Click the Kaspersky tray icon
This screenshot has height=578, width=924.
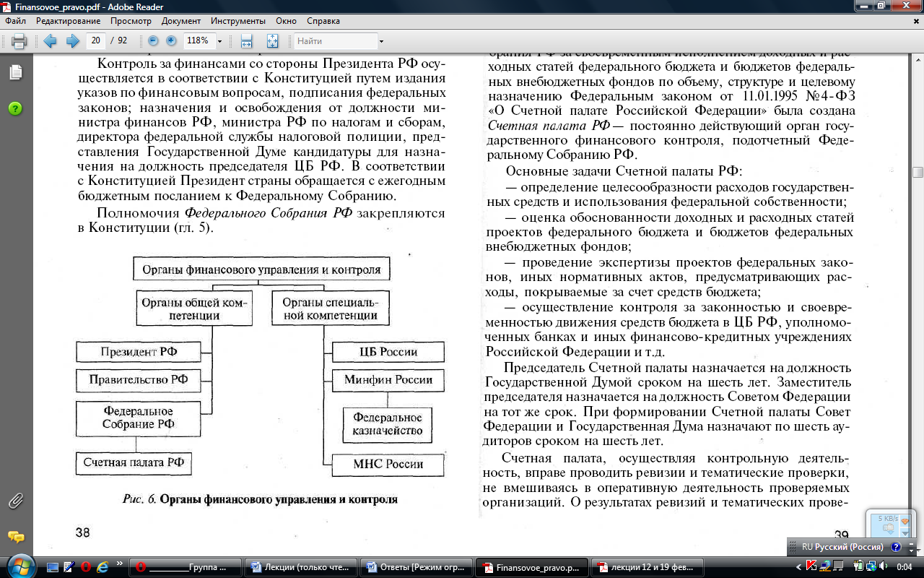tap(811, 566)
